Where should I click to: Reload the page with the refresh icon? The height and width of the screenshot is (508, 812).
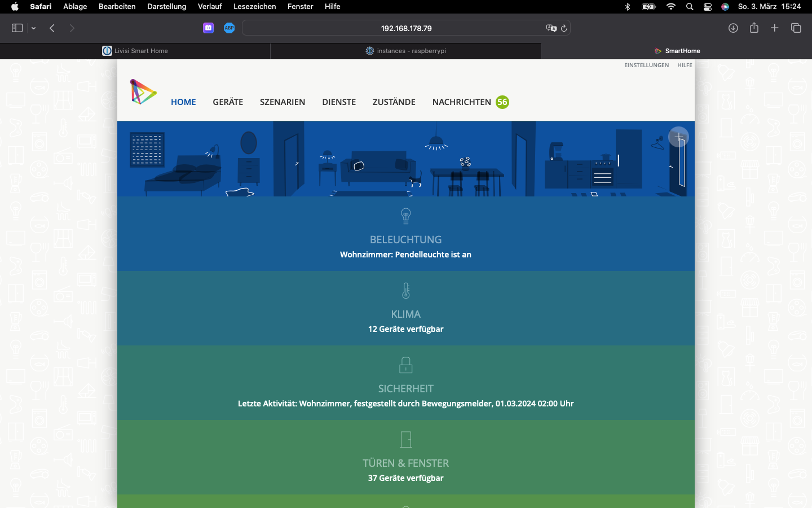563,28
